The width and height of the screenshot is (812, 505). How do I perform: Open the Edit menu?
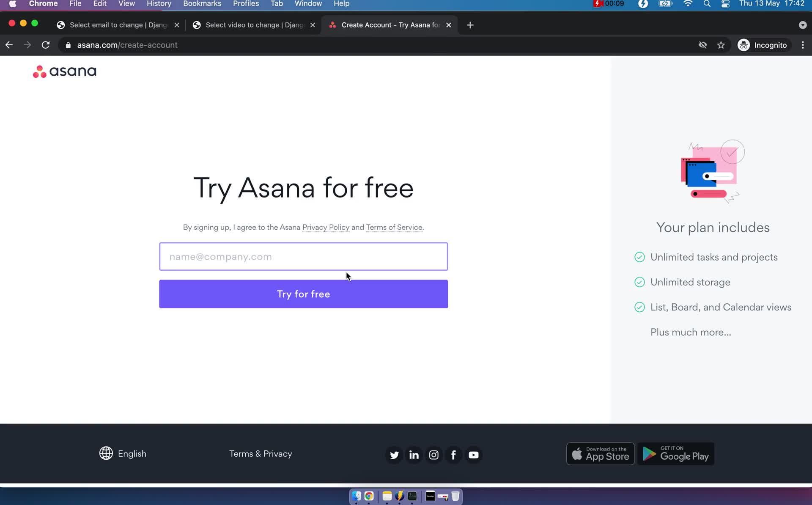coord(100,4)
